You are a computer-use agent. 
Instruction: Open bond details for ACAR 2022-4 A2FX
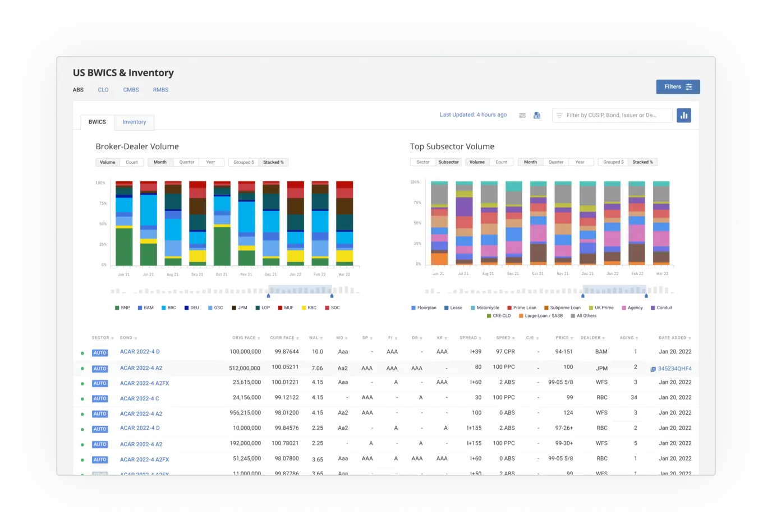click(x=144, y=383)
